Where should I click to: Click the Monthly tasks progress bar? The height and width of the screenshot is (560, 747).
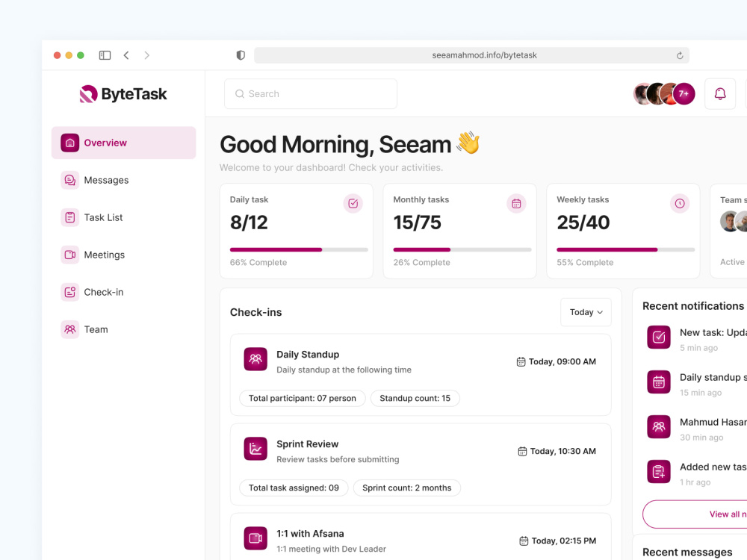coord(462,249)
